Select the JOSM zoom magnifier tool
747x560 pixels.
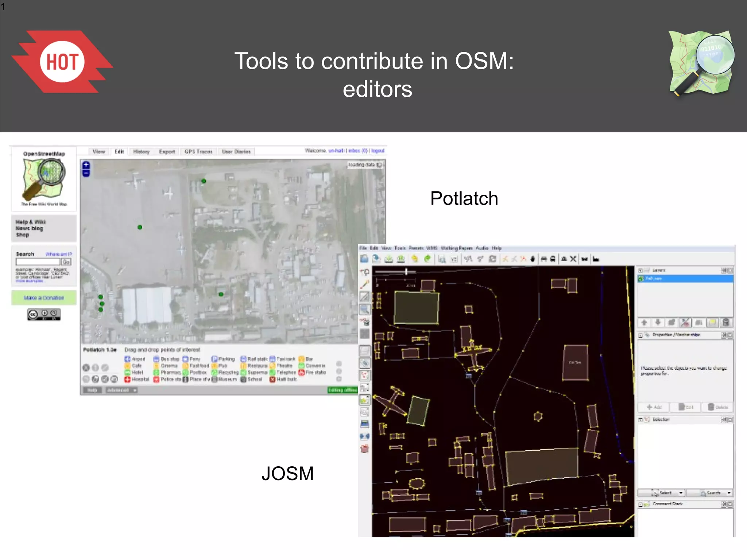click(365, 310)
